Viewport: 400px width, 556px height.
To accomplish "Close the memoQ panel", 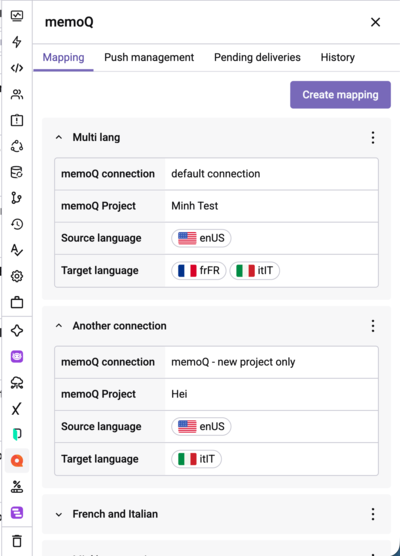I will coord(375,22).
